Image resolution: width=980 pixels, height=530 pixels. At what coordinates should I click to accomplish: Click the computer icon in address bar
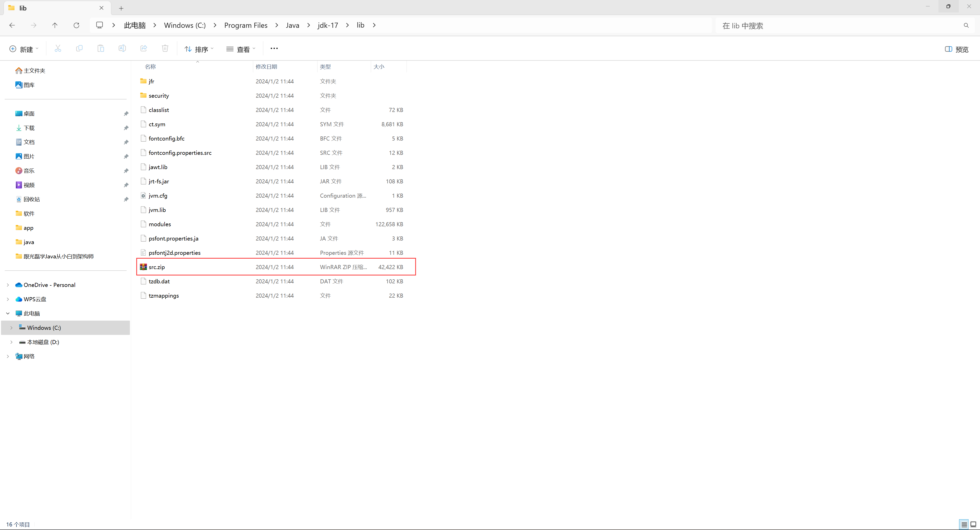(99, 25)
